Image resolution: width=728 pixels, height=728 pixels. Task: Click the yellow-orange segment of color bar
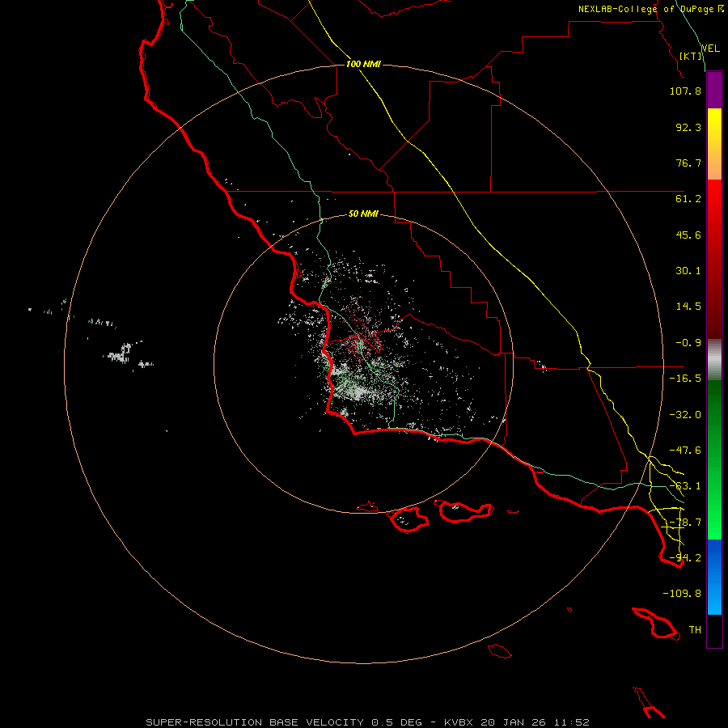coord(714,144)
